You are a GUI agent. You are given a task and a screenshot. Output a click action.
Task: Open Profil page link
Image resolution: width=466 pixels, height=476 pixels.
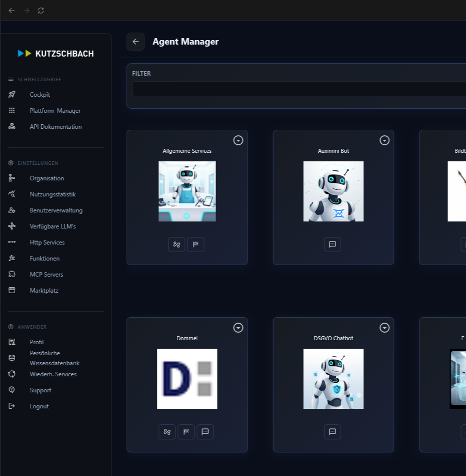click(x=37, y=342)
